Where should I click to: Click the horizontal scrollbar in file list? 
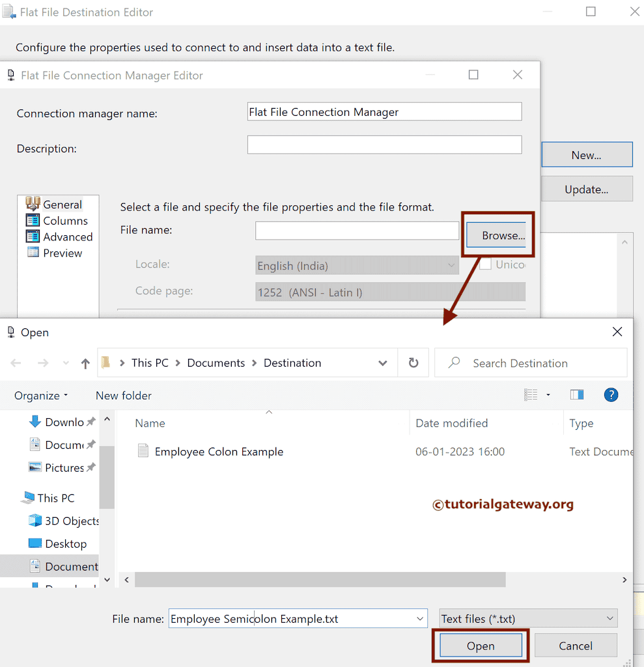coord(320,579)
